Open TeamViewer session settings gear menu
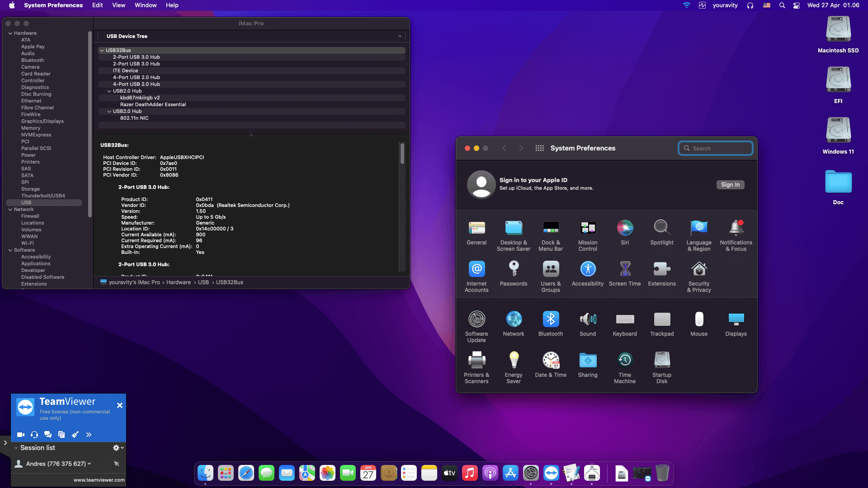 [x=118, y=448]
